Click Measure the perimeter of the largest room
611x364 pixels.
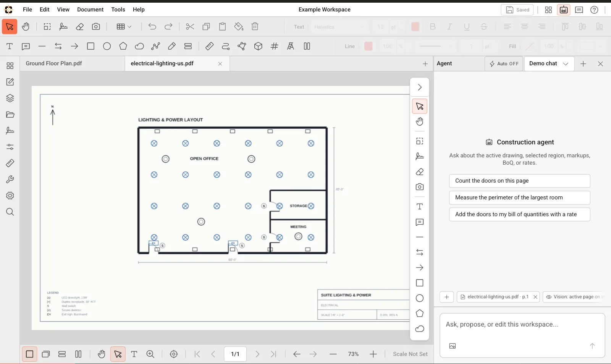pyautogui.click(x=519, y=197)
